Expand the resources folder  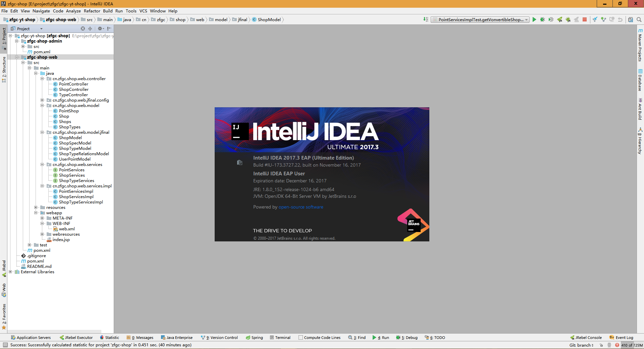pos(36,207)
